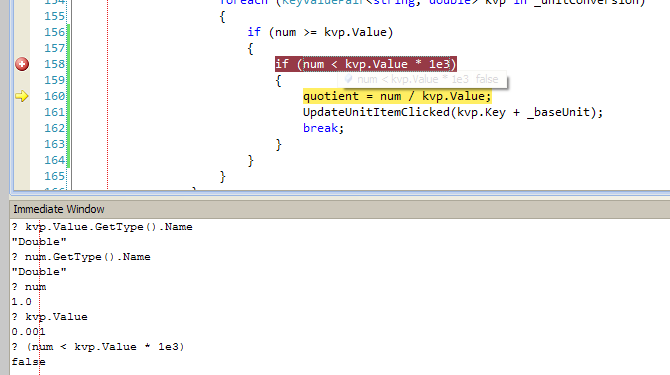Click line number 165 in the gutter
670x375 pixels.
(x=55, y=176)
